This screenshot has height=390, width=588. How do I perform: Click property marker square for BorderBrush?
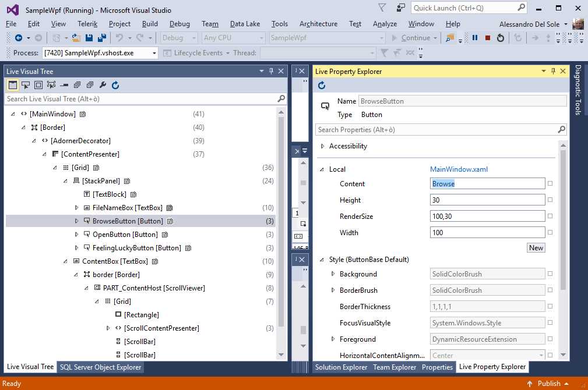pos(550,290)
